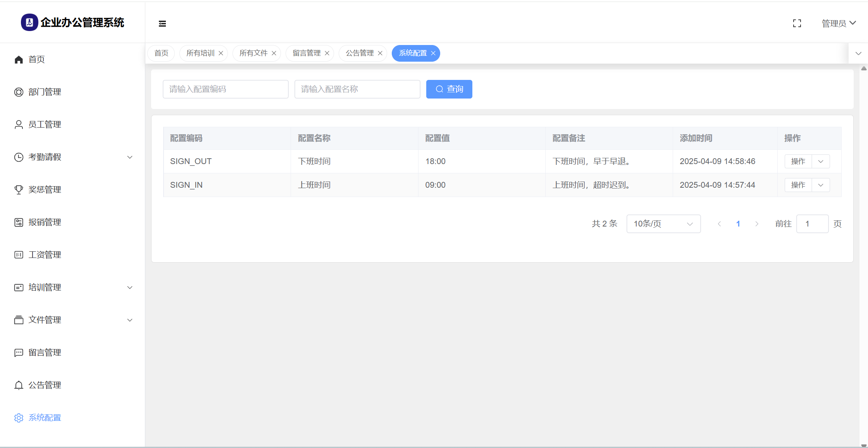Switch to the 公告管理 tab
The image size is (868, 448).
click(360, 53)
